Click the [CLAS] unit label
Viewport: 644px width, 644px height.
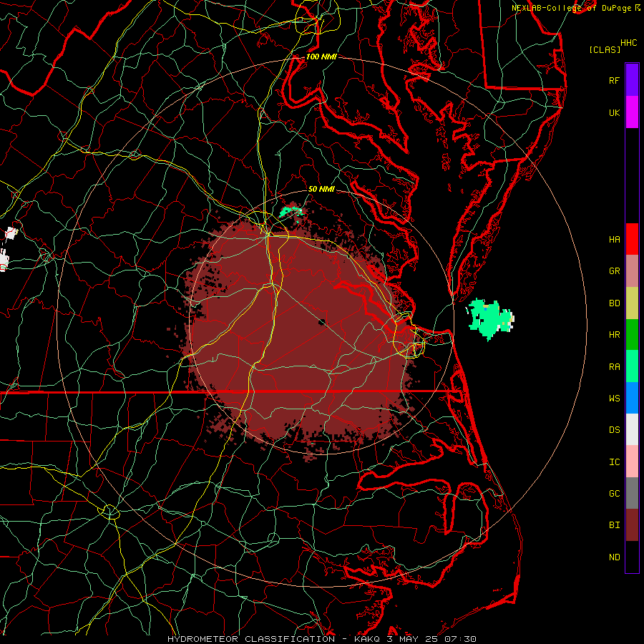605,49
